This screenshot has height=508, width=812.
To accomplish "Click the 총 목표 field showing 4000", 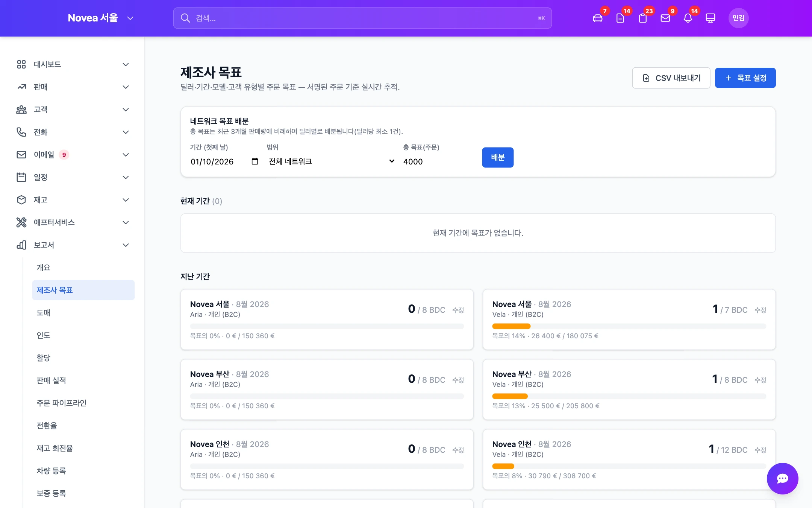I will coord(438,161).
